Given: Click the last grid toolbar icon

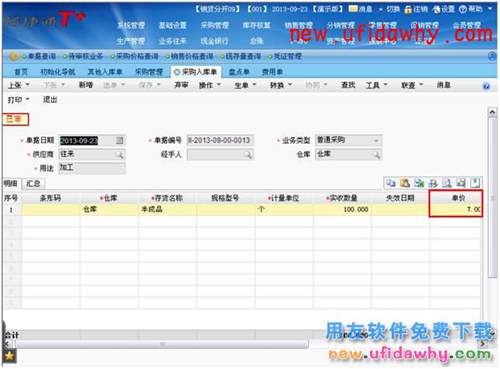Looking at the screenshot, I should click(475, 183).
